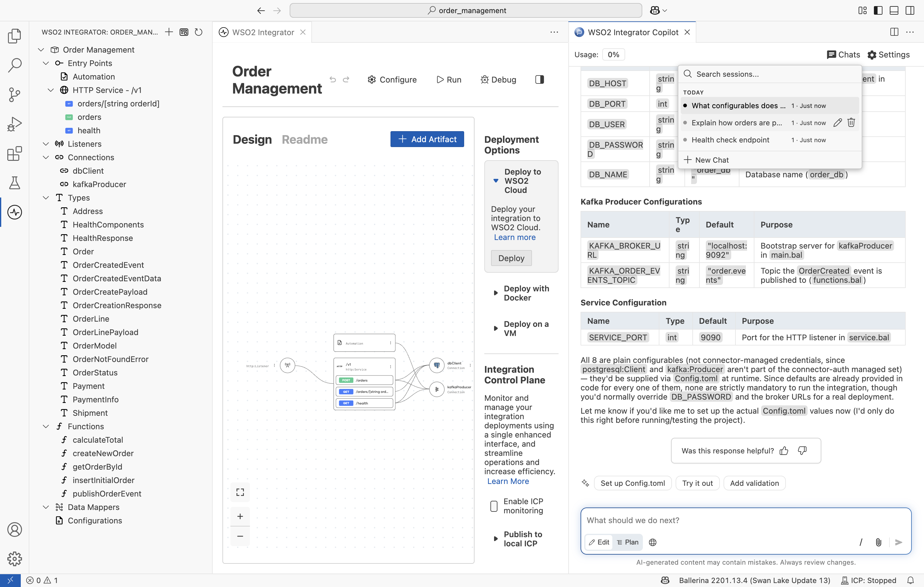This screenshot has height=587, width=924.
Task: Click the plus icon in sidebar header
Action: click(169, 32)
